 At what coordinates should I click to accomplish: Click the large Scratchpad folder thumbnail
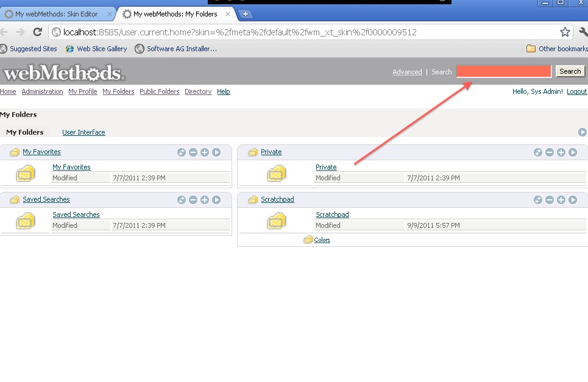tap(277, 221)
